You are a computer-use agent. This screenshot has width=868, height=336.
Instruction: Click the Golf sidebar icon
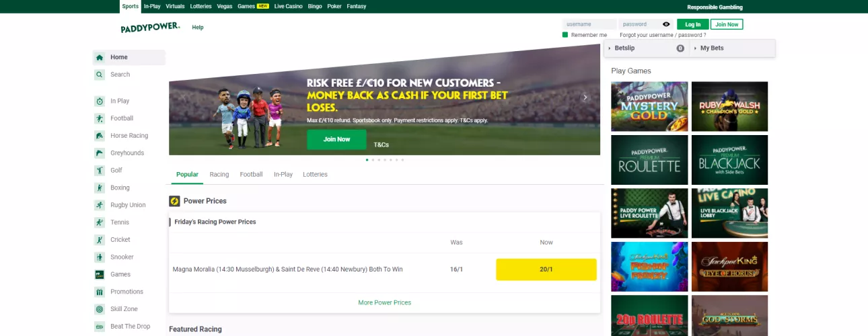[100, 171]
